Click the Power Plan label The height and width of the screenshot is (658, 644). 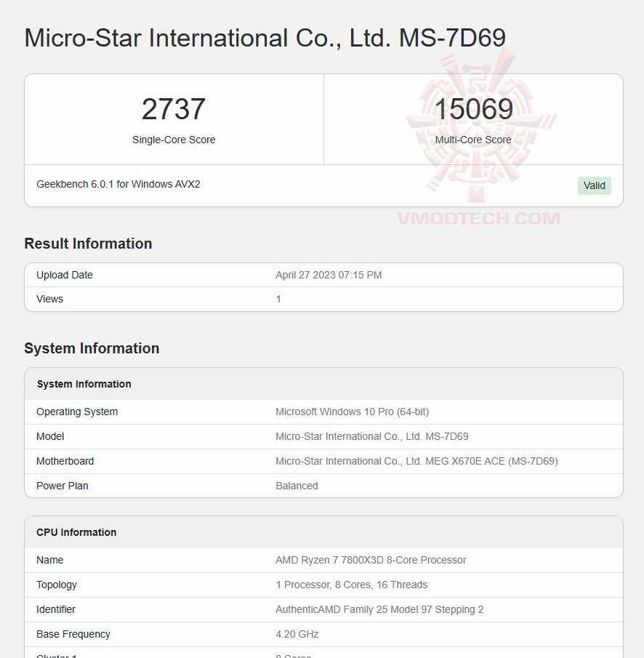[x=62, y=486]
